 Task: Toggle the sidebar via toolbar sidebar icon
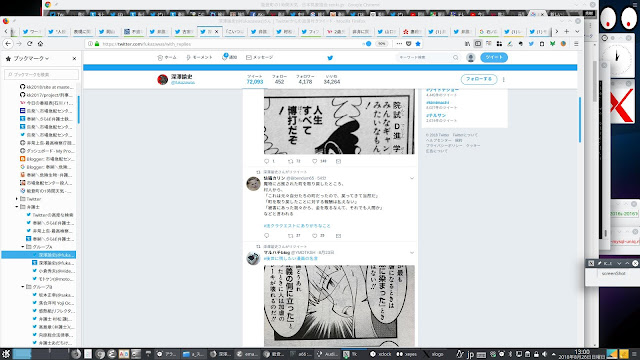[x=478, y=44]
